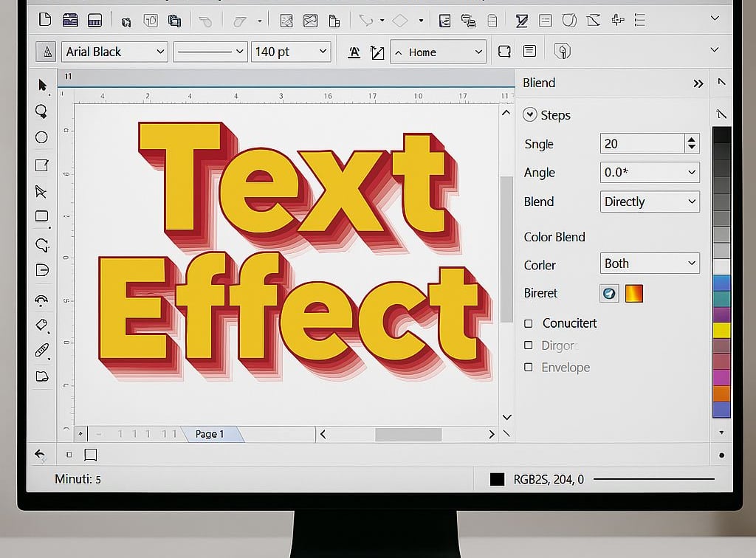Choose the Rectangle tool
This screenshot has height=558, width=756.
42,216
